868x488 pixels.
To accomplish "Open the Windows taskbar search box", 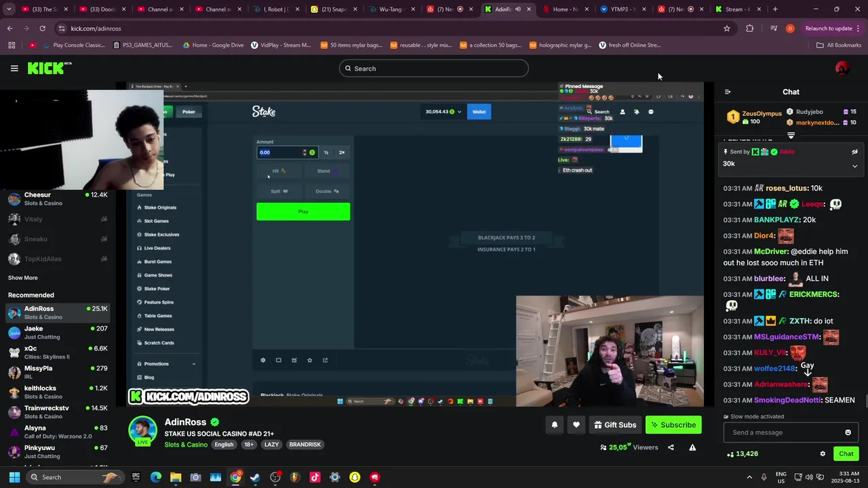I will 75,477.
